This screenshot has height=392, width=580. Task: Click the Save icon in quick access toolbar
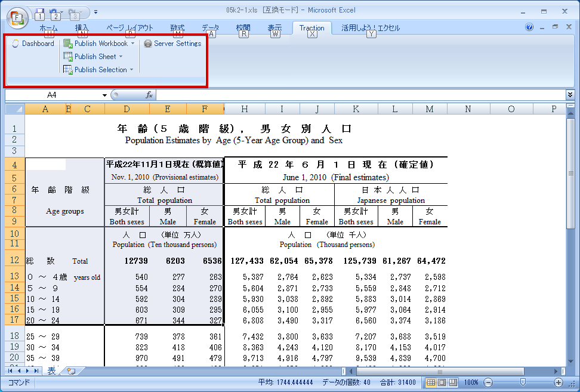click(x=39, y=14)
